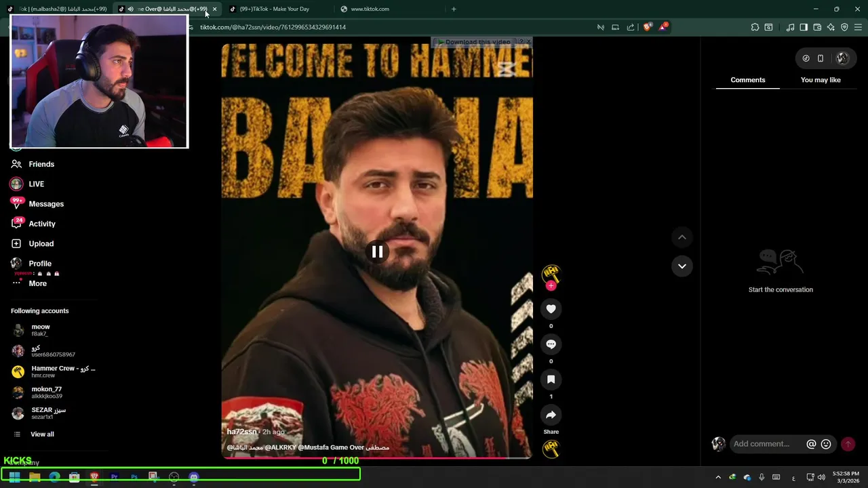Click Download this video button
Screen dimensions: 868x488
473,42
